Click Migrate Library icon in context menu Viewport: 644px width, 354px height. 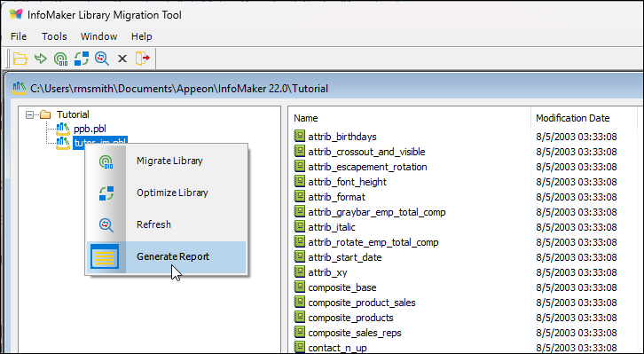pyautogui.click(x=106, y=161)
